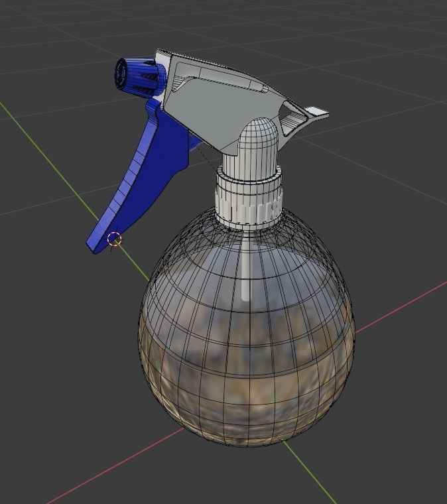Select the white dip tube inside bottle
Screen dimensions: 447x504
click(x=247, y=265)
